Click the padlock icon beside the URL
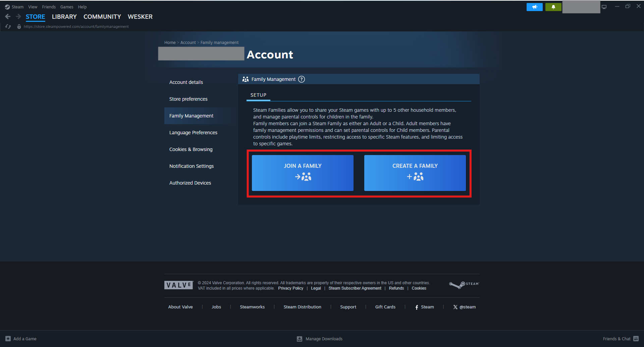 click(19, 27)
